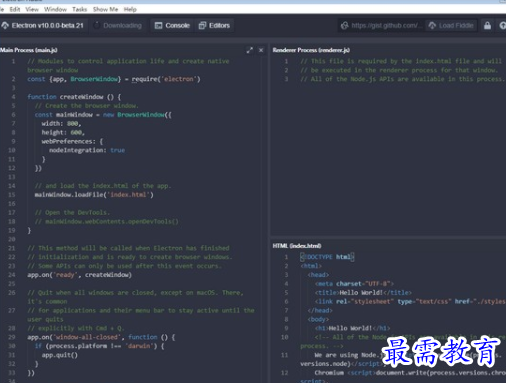
Task: Click the DOCTYPE html line in HTML editor
Action: coord(327,257)
